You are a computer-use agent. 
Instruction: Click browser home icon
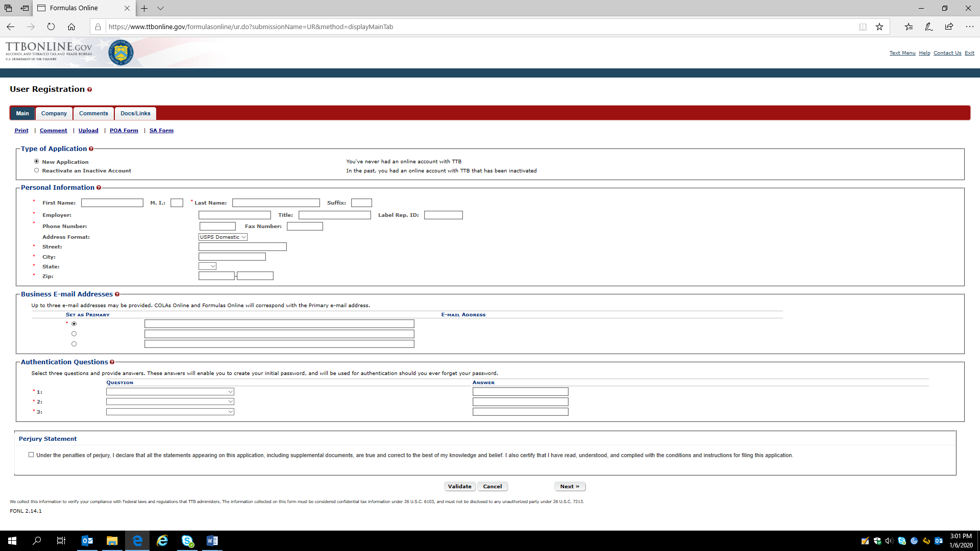coord(71,27)
